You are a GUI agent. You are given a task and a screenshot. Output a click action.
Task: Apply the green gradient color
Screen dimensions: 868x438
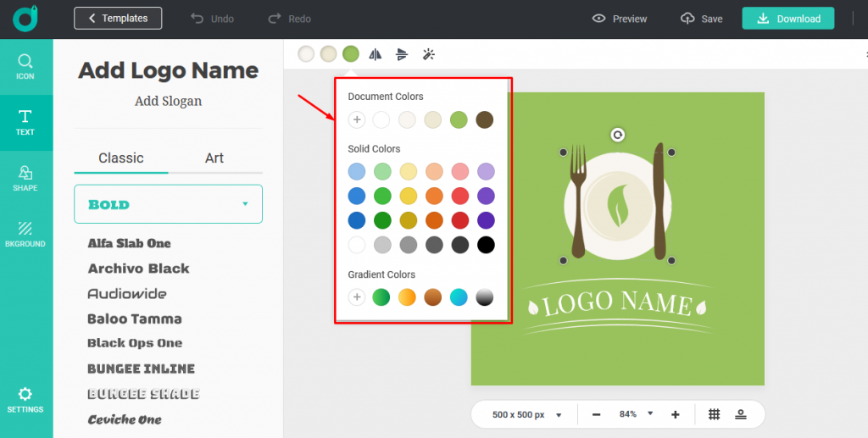tap(381, 297)
